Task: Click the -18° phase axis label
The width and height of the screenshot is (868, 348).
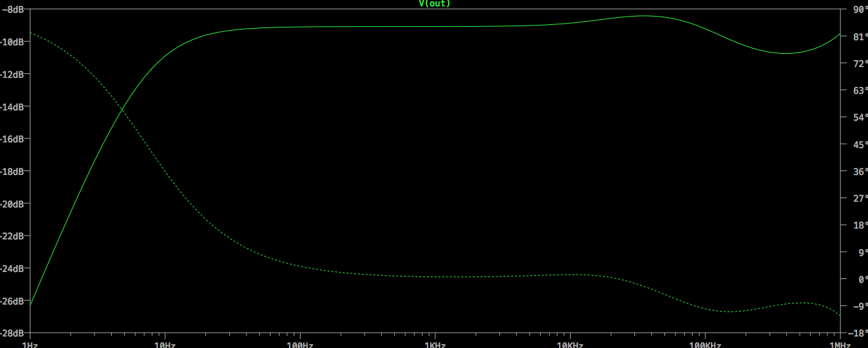Action: pos(858,333)
